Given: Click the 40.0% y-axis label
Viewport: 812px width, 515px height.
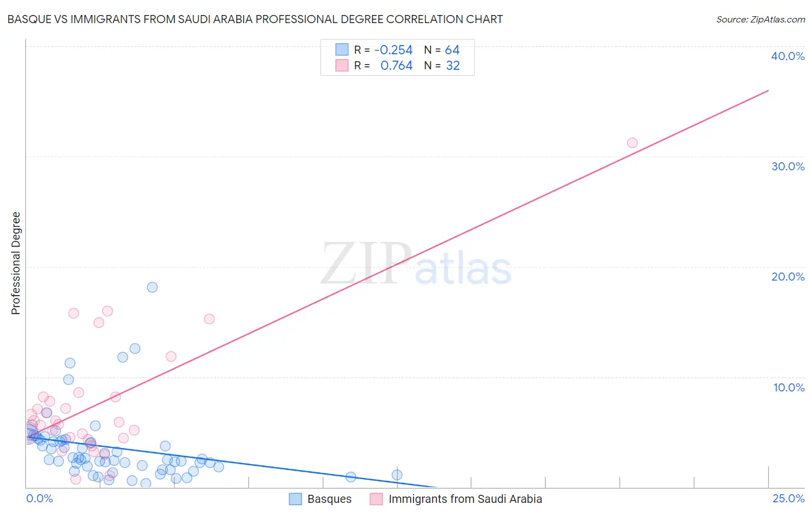Looking at the screenshot, I should 788,56.
